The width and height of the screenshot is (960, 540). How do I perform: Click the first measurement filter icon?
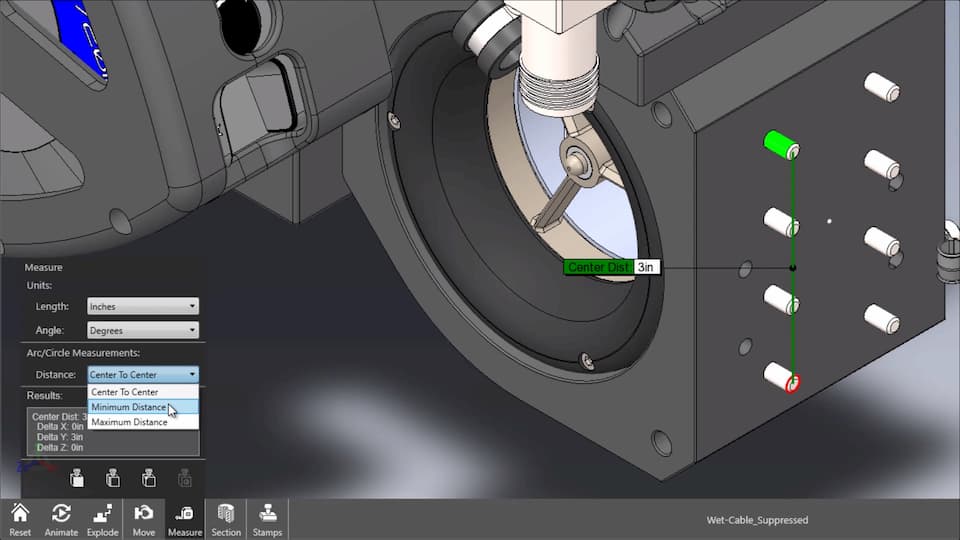pos(77,478)
